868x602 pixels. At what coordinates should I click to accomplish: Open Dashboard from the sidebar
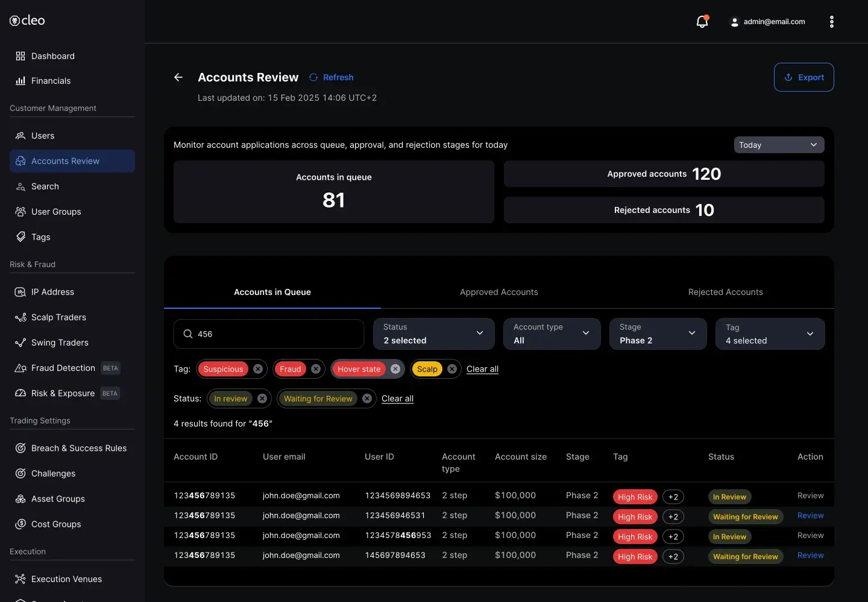click(x=72, y=56)
